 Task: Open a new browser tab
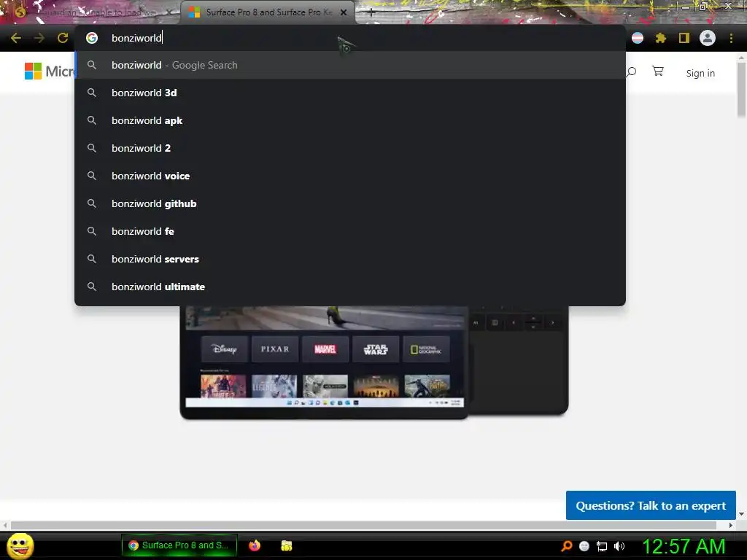pos(371,13)
